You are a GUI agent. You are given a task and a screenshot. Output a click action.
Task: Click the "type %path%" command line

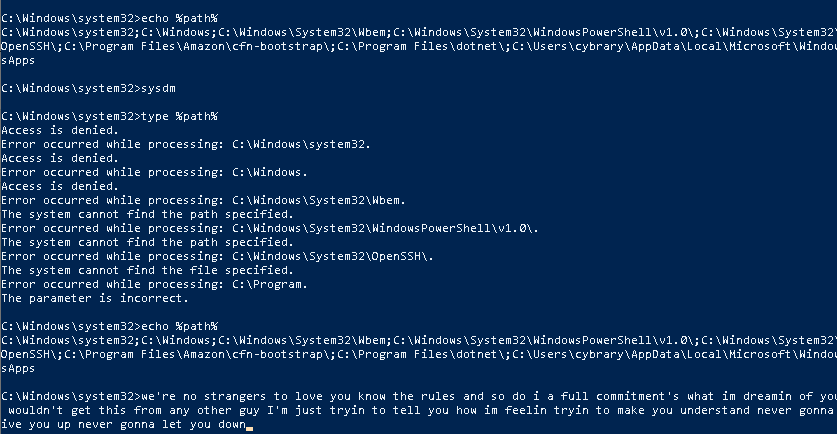click(109, 116)
